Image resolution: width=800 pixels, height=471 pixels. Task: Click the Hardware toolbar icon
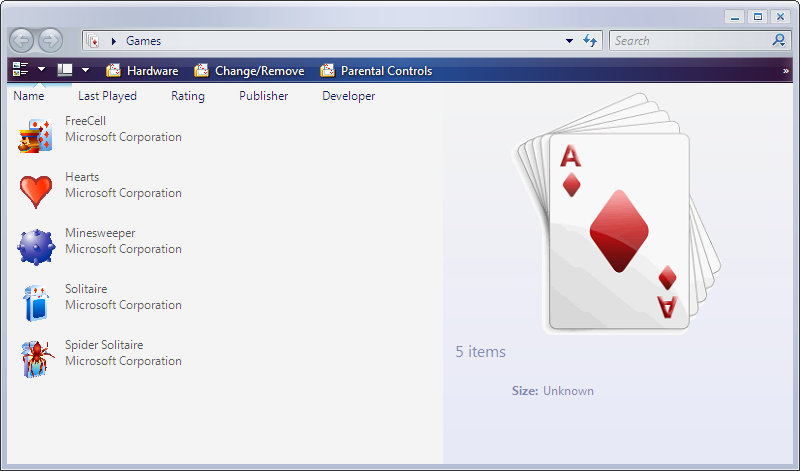click(x=113, y=70)
